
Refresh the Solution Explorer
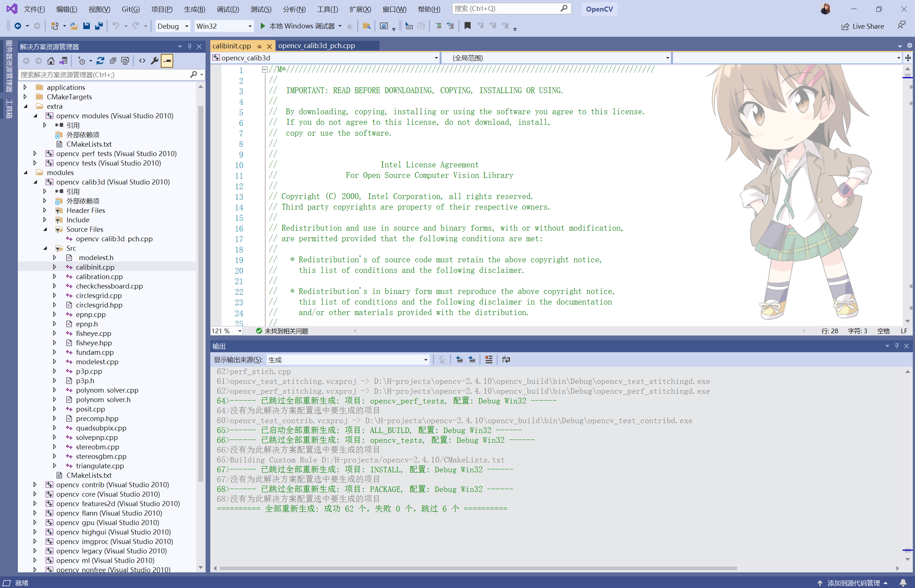tap(100, 60)
